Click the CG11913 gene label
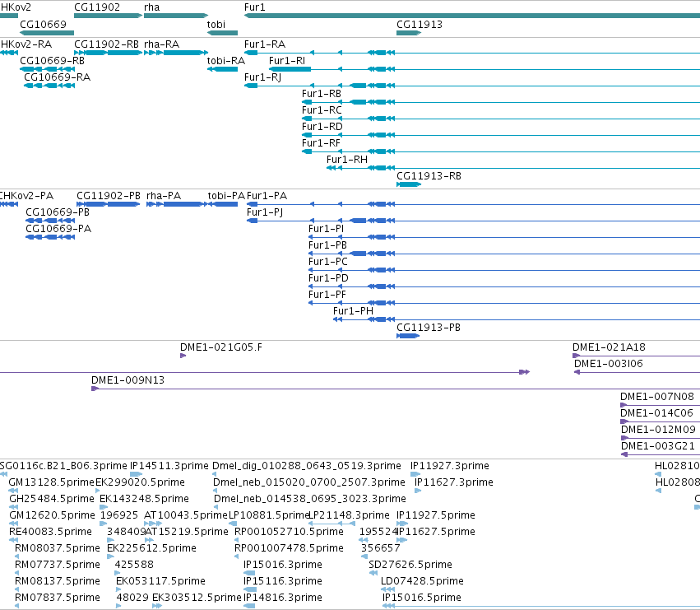Image resolution: width=700 pixels, height=610 pixels. 420,25
